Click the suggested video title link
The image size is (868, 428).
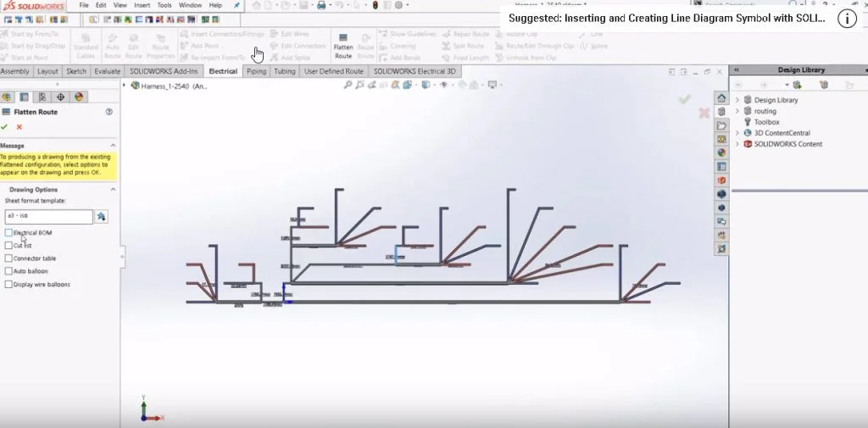tap(666, 19)
